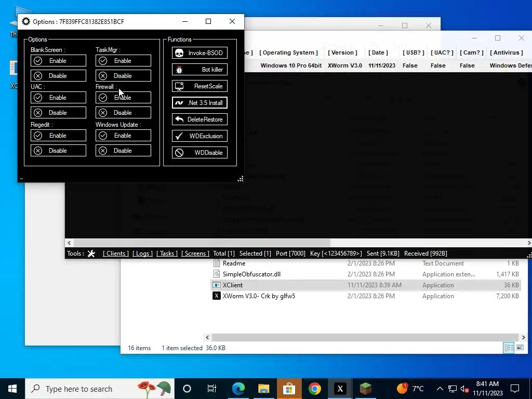Sort by [ Operating System ] column header

[x=288, y=52]
